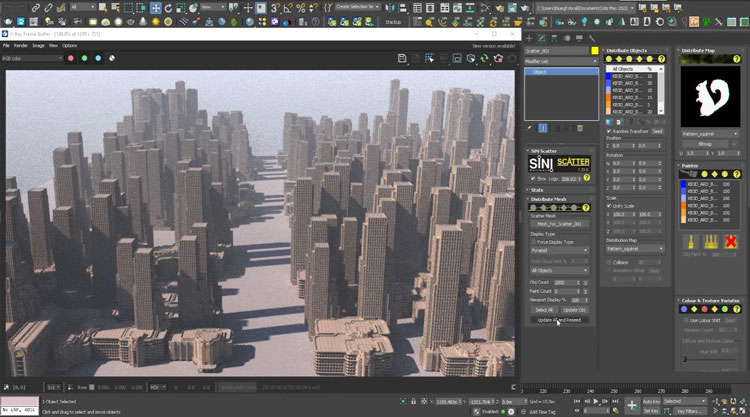The height and width of the screenshot is (417, 750).
Task: Enable the Use Colour Shift checkbox
Action: 686,320
